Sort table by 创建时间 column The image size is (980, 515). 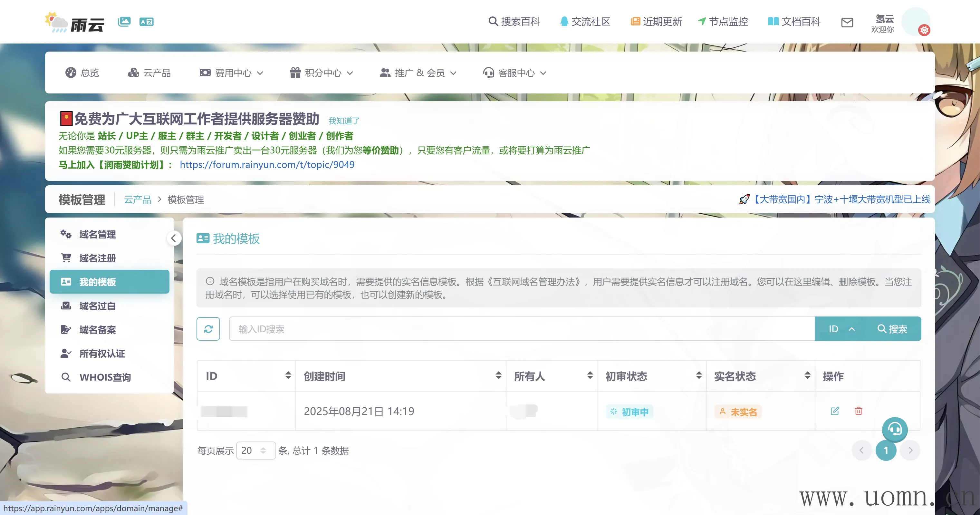[498, 376]
